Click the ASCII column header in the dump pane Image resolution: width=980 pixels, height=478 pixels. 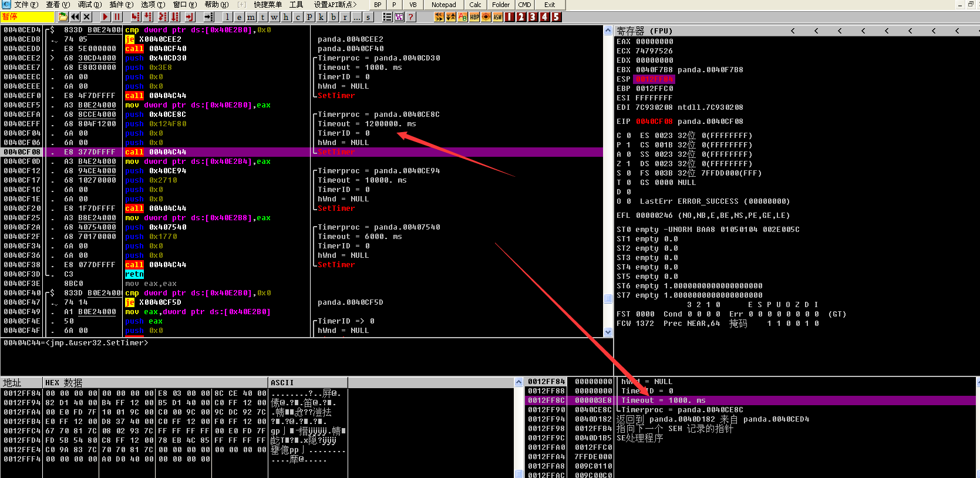308,382
